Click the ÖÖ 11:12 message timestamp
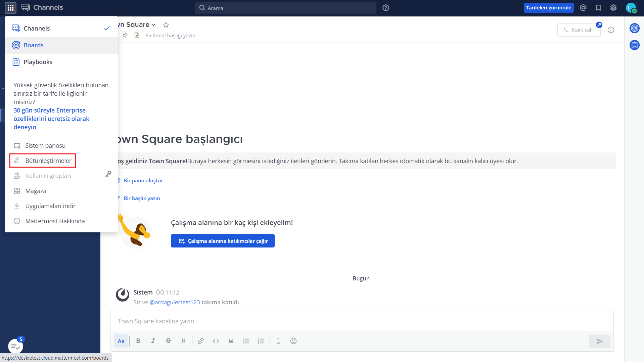Viewport: 644px width, 362px height. pos(168,292)
